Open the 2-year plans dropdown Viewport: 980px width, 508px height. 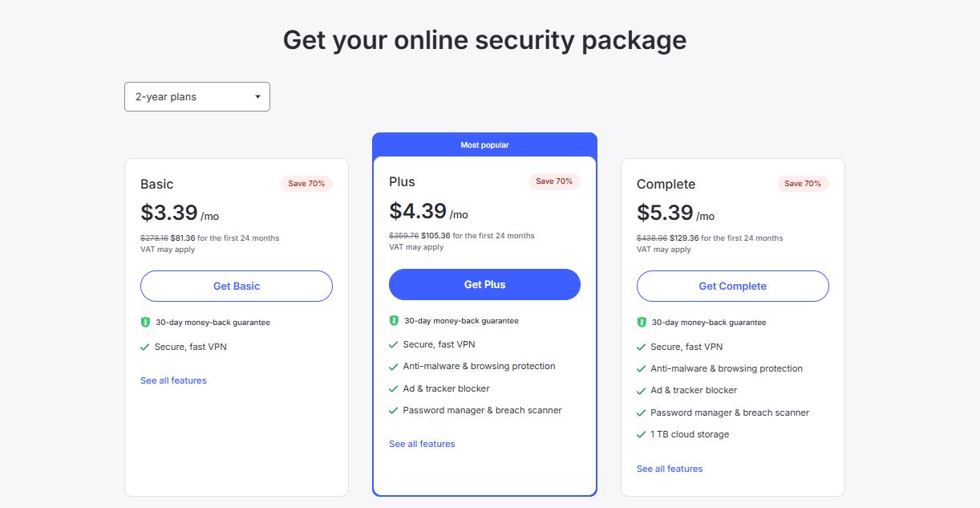pyautogui.click(x=196, y=97)
